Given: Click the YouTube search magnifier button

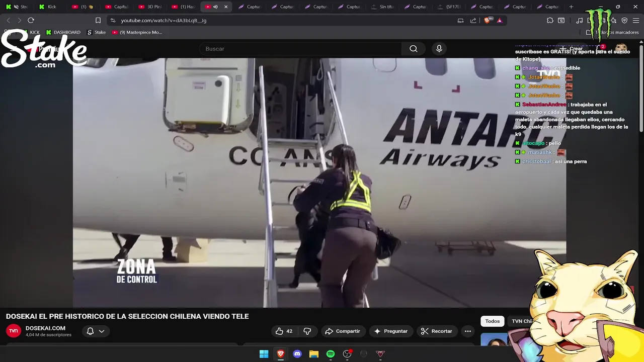Looking at the screenshot, I should point(414,49).
